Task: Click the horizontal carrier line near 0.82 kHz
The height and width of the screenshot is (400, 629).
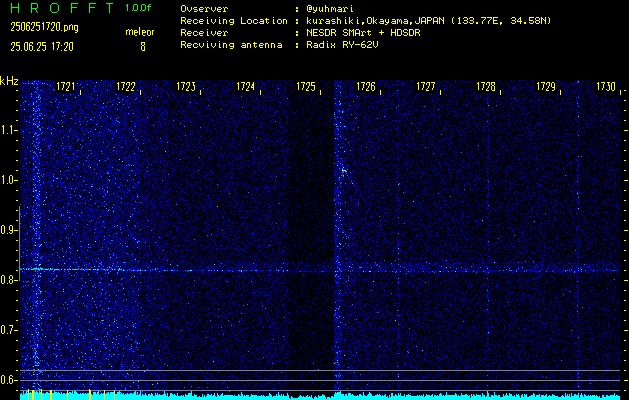Action: coord(320,270)
